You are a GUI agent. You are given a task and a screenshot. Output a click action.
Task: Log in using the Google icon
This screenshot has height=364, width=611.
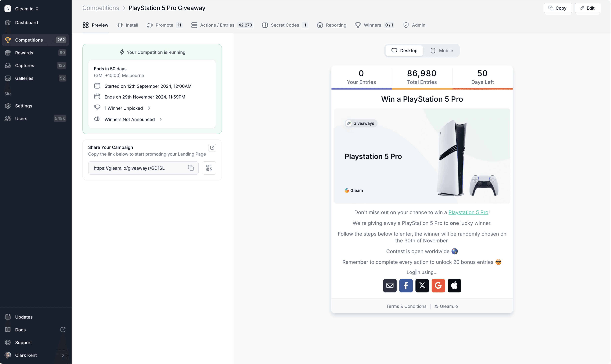[x=438, y=286]
